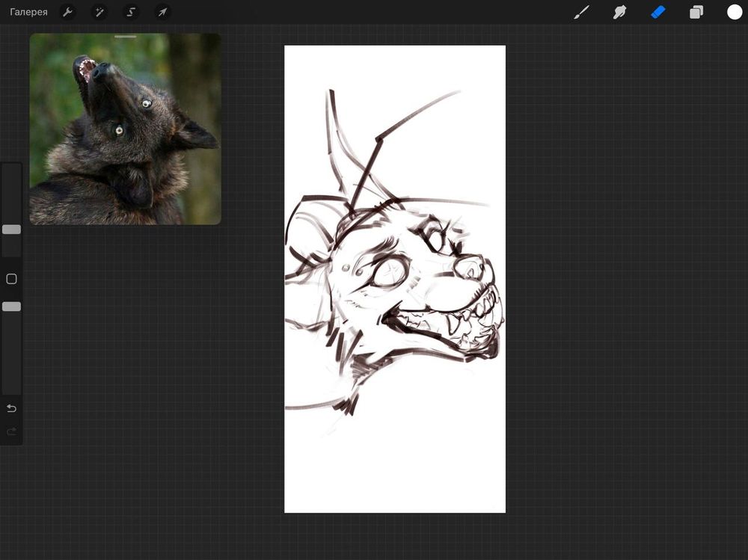748x560 pixels.
Task: Undo the last stroke
Action: pos(11,408)
